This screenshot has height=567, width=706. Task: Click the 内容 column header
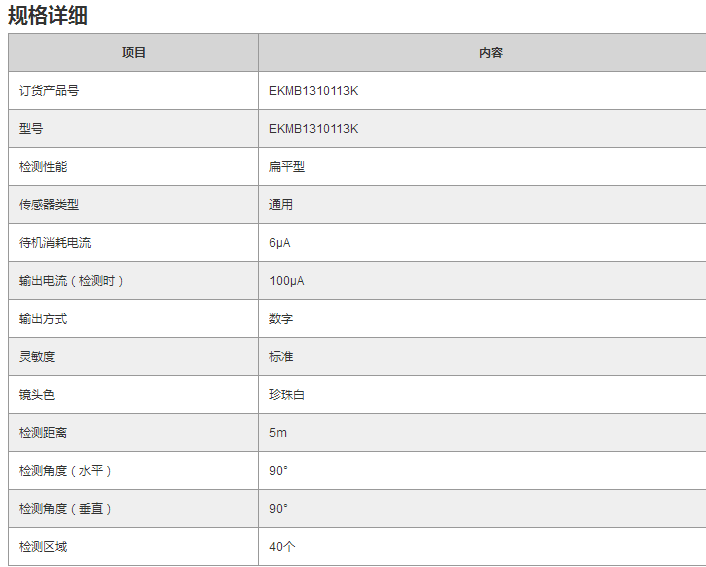click(491, 53)
